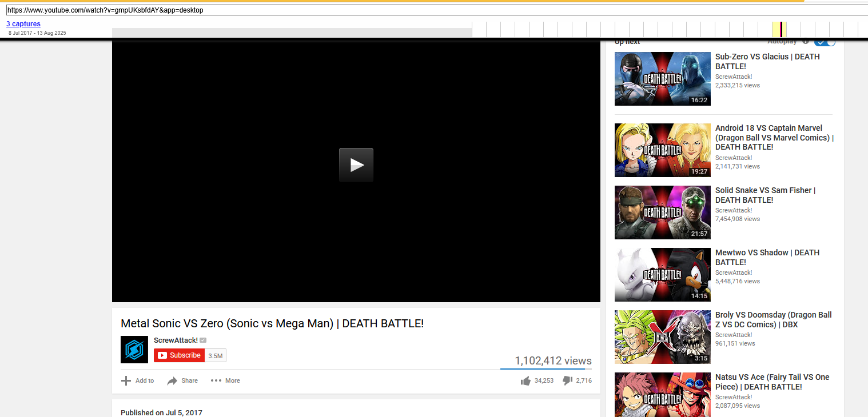The width and height of the screenshot is (868, 417).
Task: Click the thumbs-up like icon
Action: pos(525,380)
